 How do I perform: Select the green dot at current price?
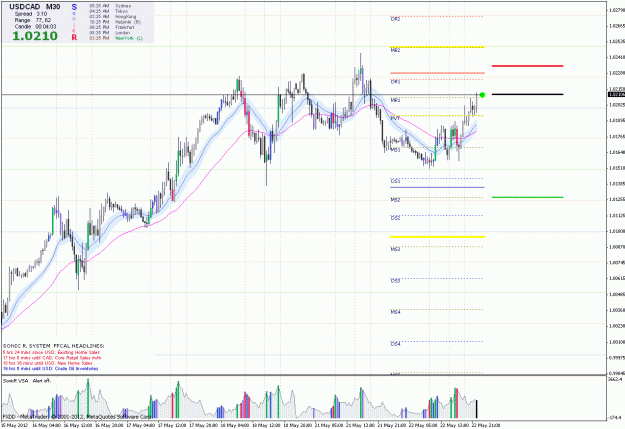click(482, 95)
